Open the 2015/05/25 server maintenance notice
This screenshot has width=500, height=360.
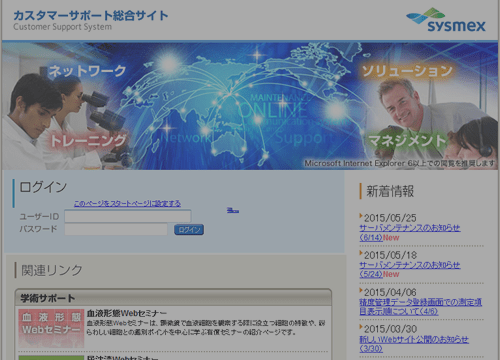[x=410, y=233]
